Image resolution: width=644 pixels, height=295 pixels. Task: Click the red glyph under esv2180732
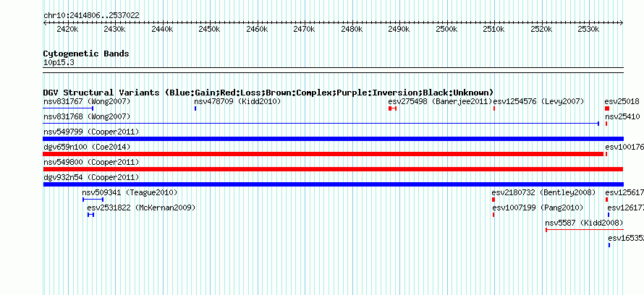493,200
